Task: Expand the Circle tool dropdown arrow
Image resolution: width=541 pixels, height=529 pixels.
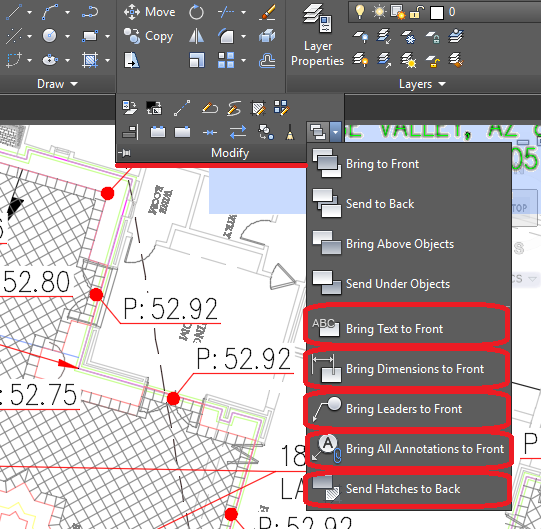Action: 67,36
